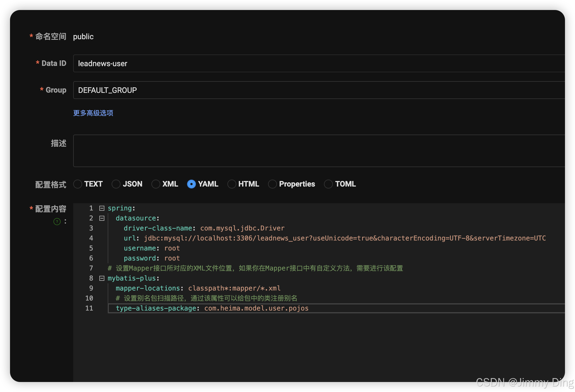Open the 更多高级选项 link
The image size is (575, 392).
point(93,113)
